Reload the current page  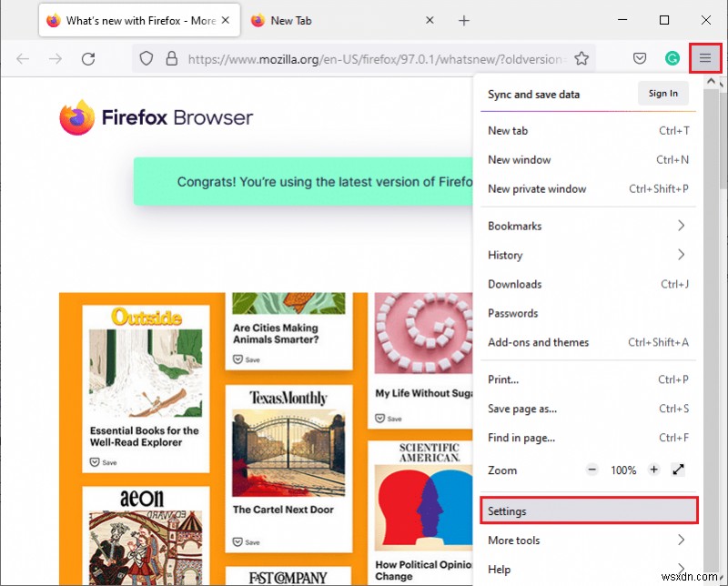click(88, 57)
